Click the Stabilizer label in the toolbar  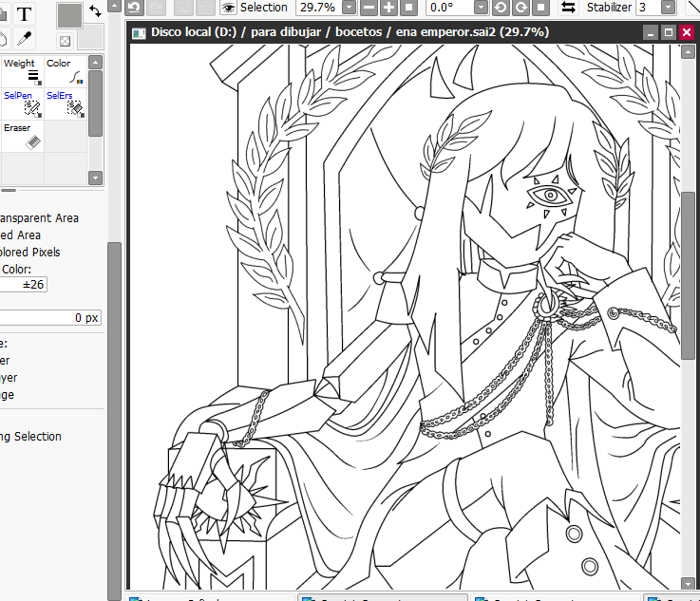point(609,8)
